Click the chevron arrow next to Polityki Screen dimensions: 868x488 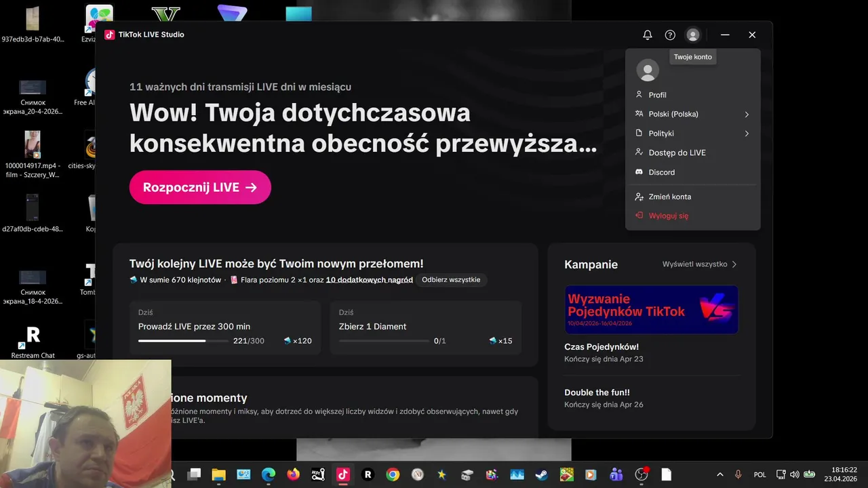[747, 134]
